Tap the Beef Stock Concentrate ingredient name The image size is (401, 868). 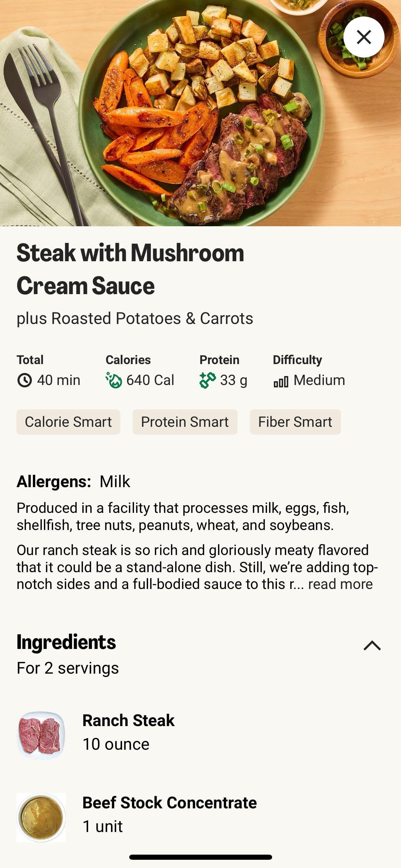170,803
